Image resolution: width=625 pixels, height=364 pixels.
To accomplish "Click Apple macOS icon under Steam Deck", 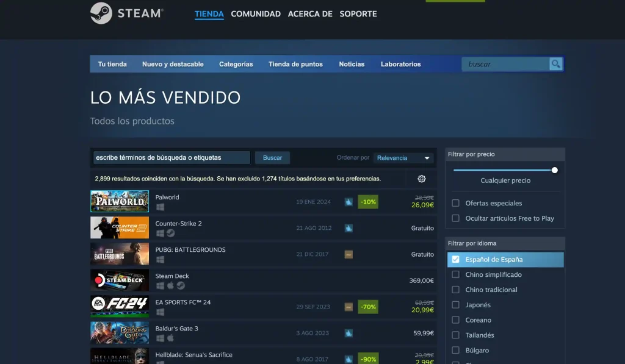I will [170, 285].
